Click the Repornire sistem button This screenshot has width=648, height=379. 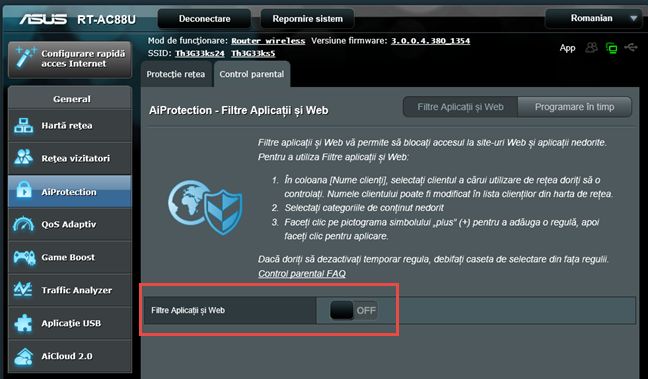pos(307,19)
